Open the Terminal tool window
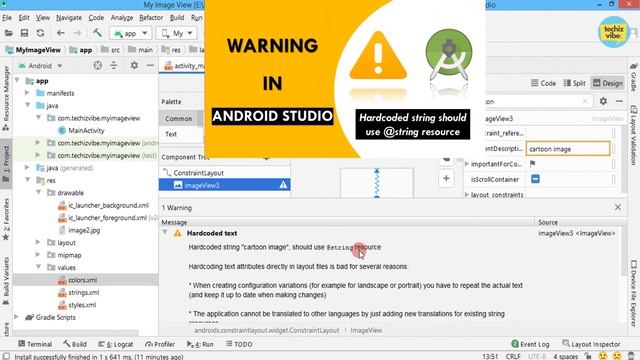 point(35,344)
